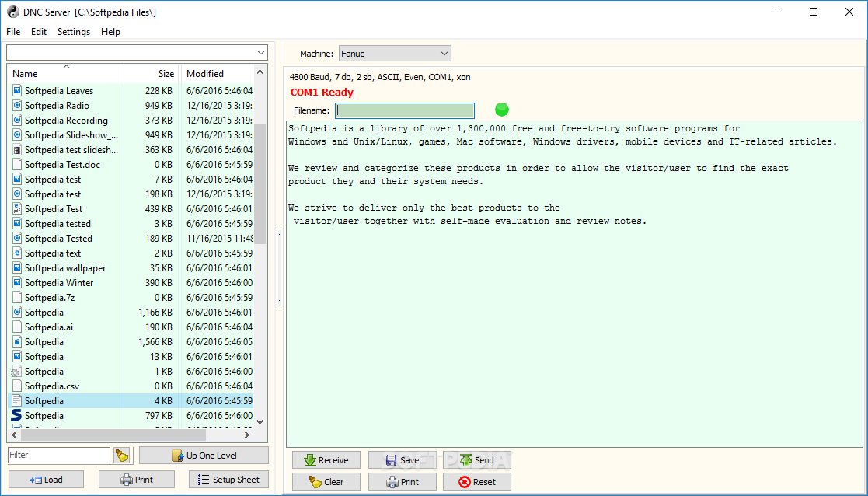Click the Receive button

pyautogui.click(x=326, y=460)
